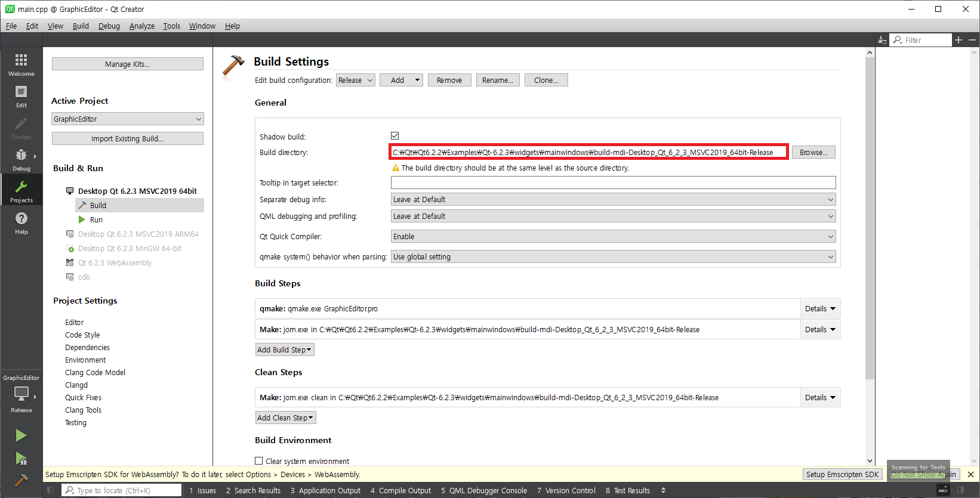Screen dimensions: 980x498
Task: Show the Compile Output pane
Action: 401,490
